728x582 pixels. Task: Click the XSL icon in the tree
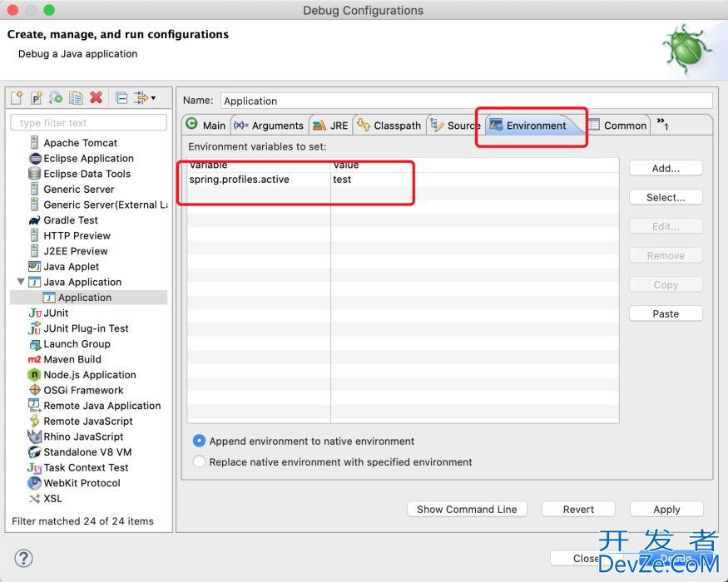click(x=34, y=499)
